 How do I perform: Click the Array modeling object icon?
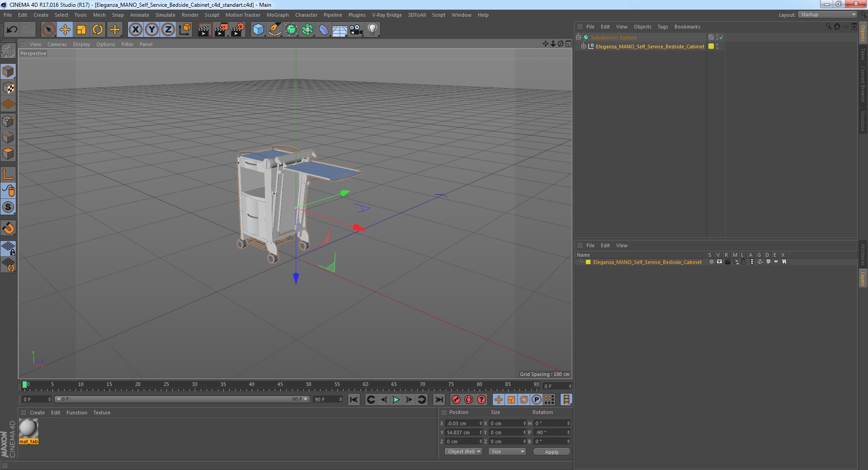[307, 30]
